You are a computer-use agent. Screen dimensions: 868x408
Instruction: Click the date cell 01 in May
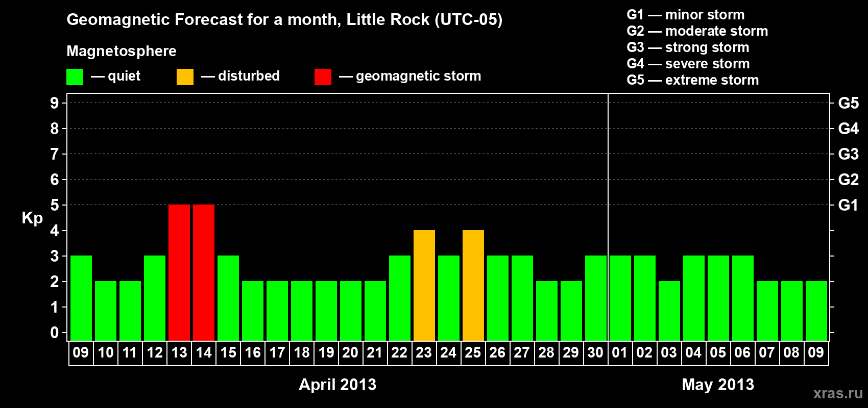click(620, 353)
